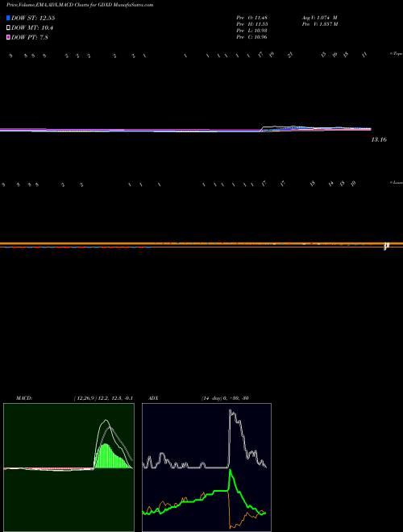This screenshot has height=532, width=403.
Task: Click the 'Pre C: 10.96' close value
Action: (252, 37)
